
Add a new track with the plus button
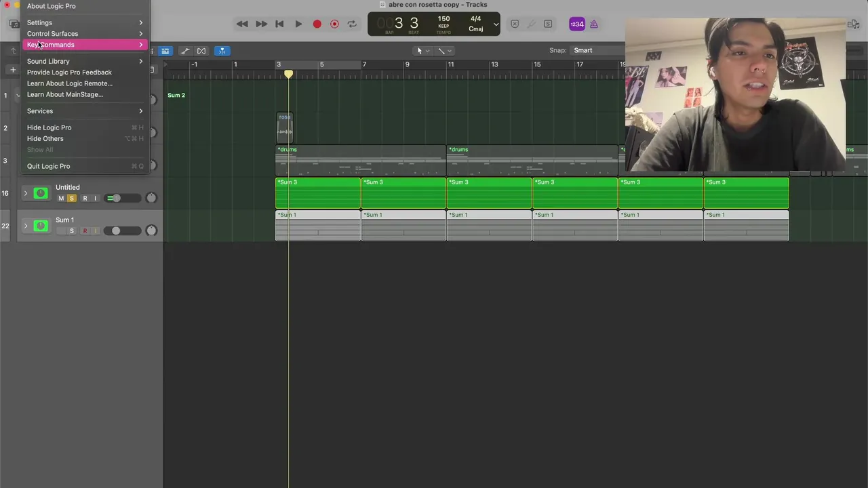point(12,69)
